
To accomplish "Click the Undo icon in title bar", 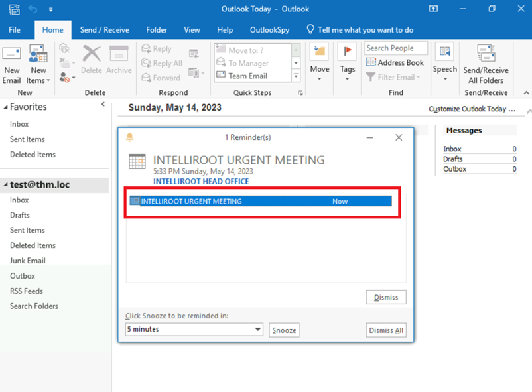I will click(33, 9).
